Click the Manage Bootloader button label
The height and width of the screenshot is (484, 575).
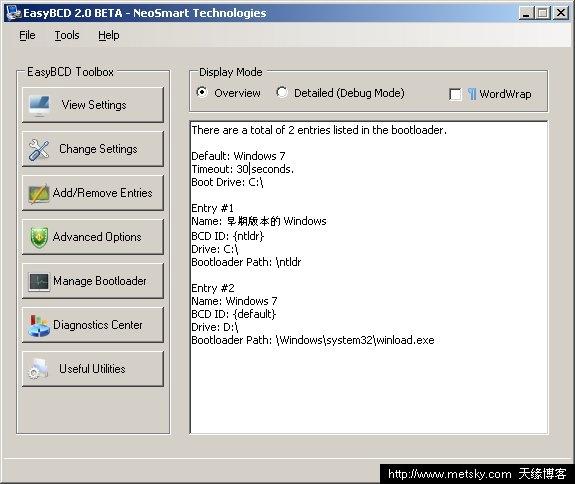pyautogui.click(x=100, y=281)
